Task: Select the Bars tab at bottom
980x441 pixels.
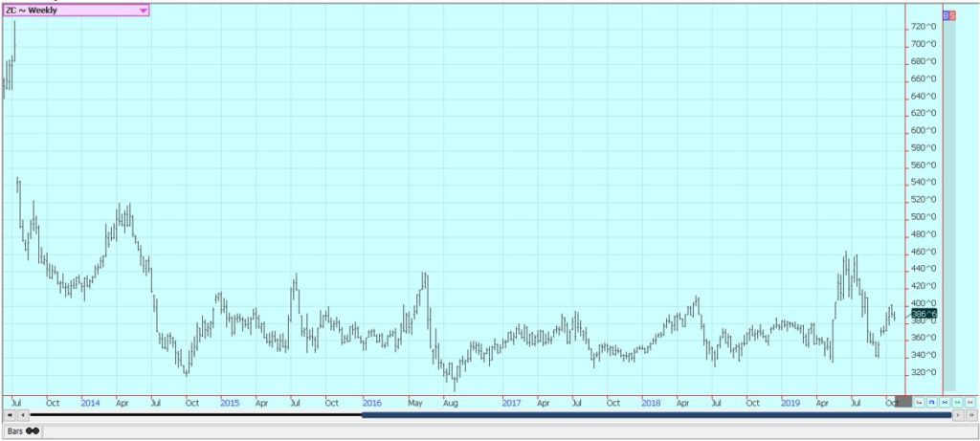Action: pos(23,431)
